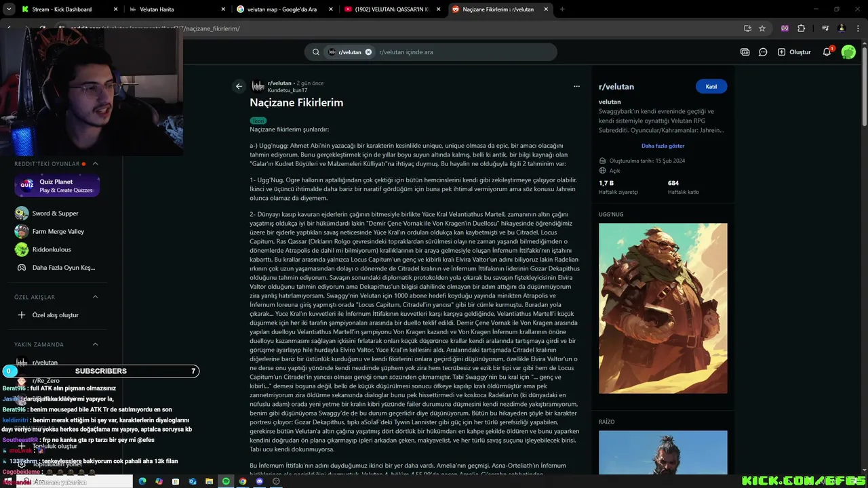Close the Naçizane Fikirlerim tab

pyautogui.click(x=546, y=9)
